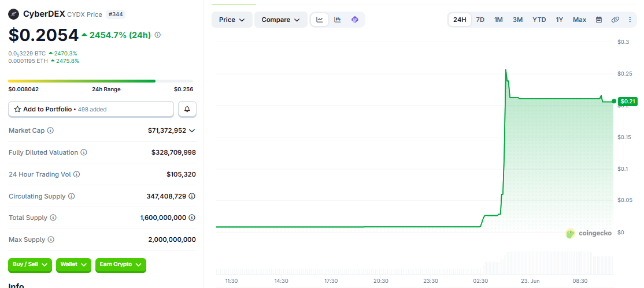This screenshot has height=288, width=644.
Task: Select the 24H timeframe tab
Action: 460,20
